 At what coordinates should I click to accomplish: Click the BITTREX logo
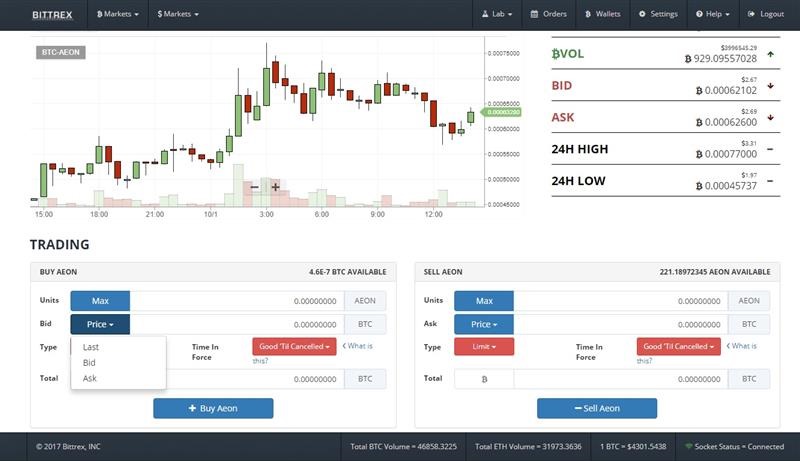pos(52,15)
